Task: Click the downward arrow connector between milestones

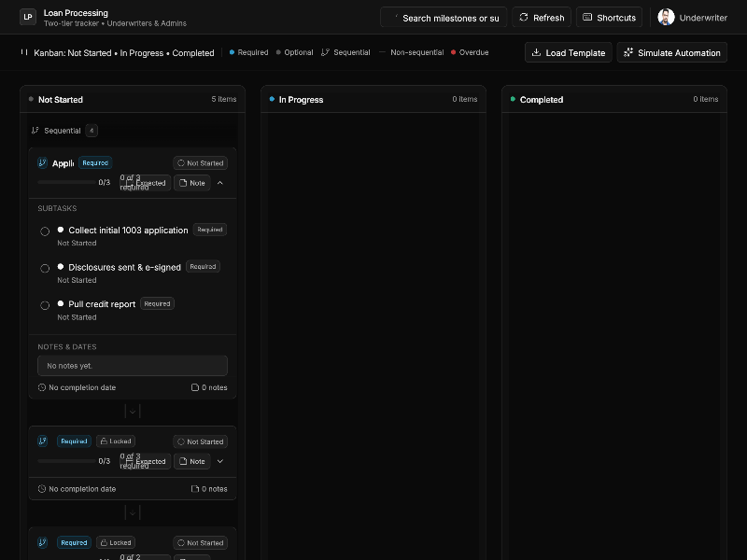Action: (x=132, y=412)
